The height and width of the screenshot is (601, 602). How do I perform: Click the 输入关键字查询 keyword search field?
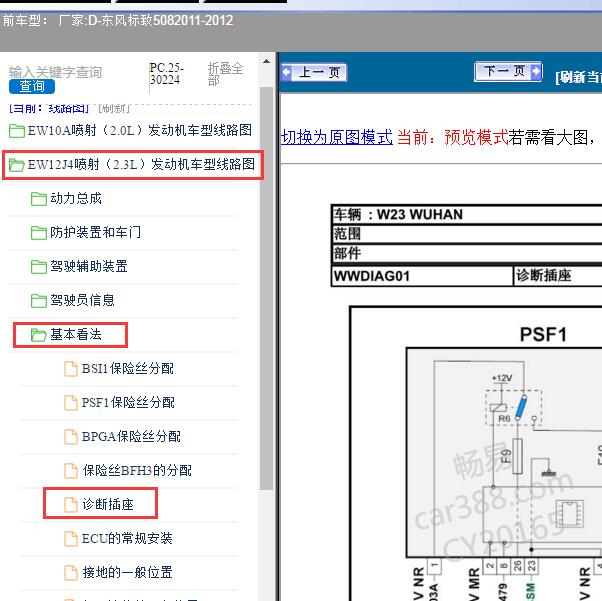point(55,72)
